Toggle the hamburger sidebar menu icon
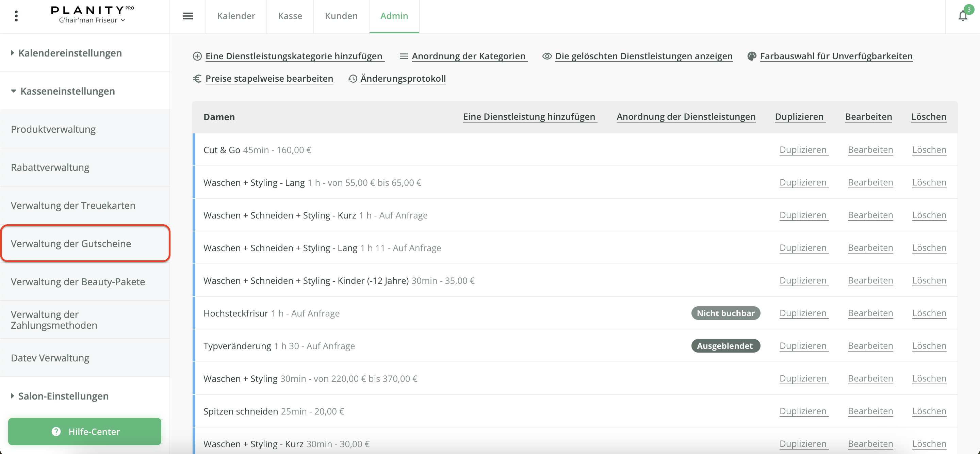Viewport: 980px width, 454px height. pos(187,16)
